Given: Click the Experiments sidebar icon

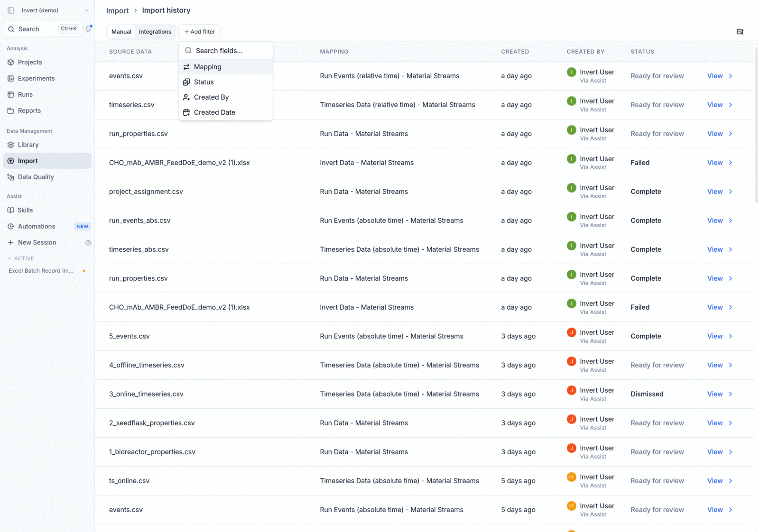Looking at the screenshot, I should [11, 78].
